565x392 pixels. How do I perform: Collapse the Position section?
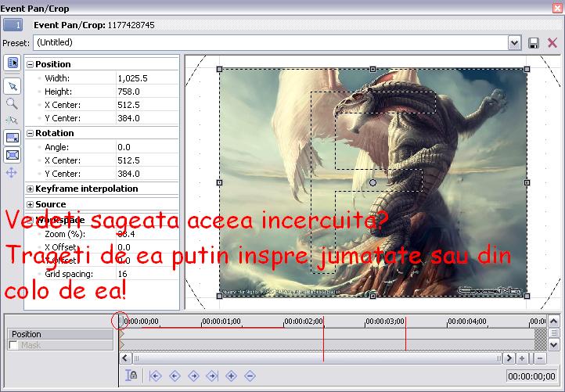click(x=31, y=64)
